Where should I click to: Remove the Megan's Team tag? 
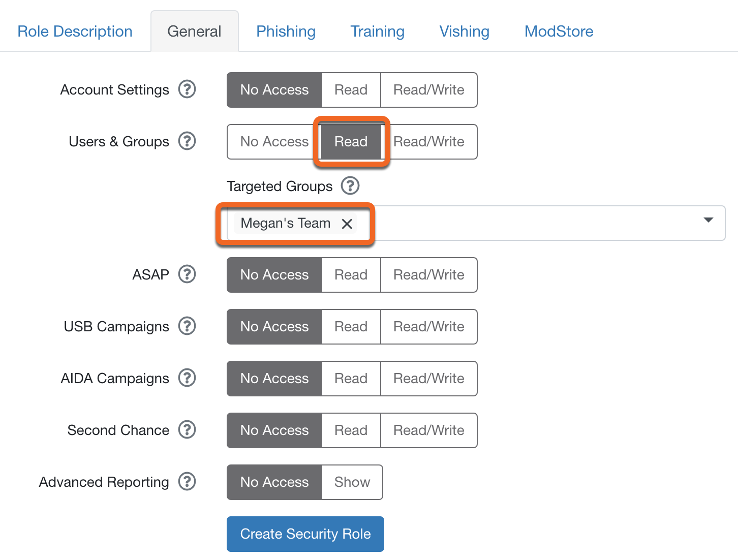pos(347,224)
